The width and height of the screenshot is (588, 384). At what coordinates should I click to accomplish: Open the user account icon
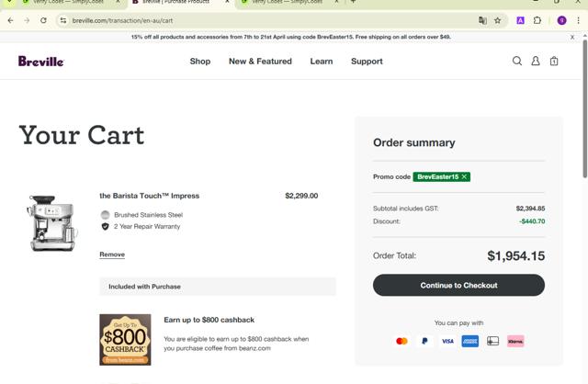coord(536,62)
